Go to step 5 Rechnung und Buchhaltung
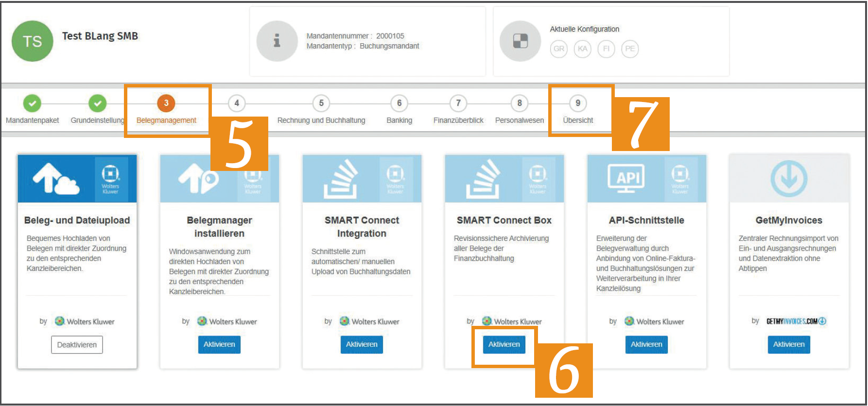The height and width of the screenshot is (406, 868). pos(321,103)
